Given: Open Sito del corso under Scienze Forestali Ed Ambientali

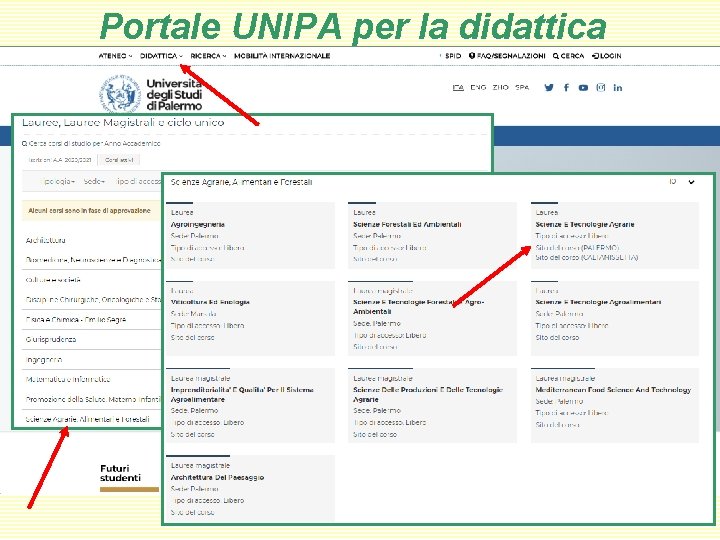Looking at the screenshot, I should (375, 259).
